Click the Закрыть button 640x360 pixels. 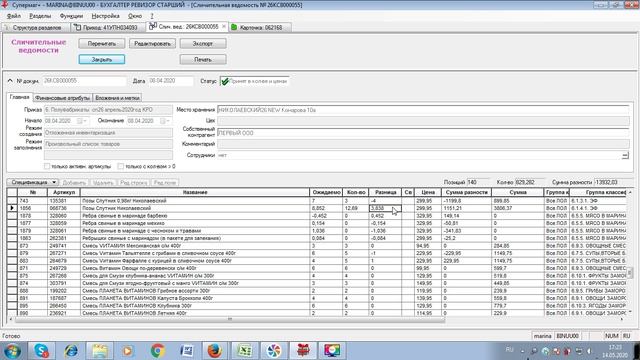click(102, 60)
